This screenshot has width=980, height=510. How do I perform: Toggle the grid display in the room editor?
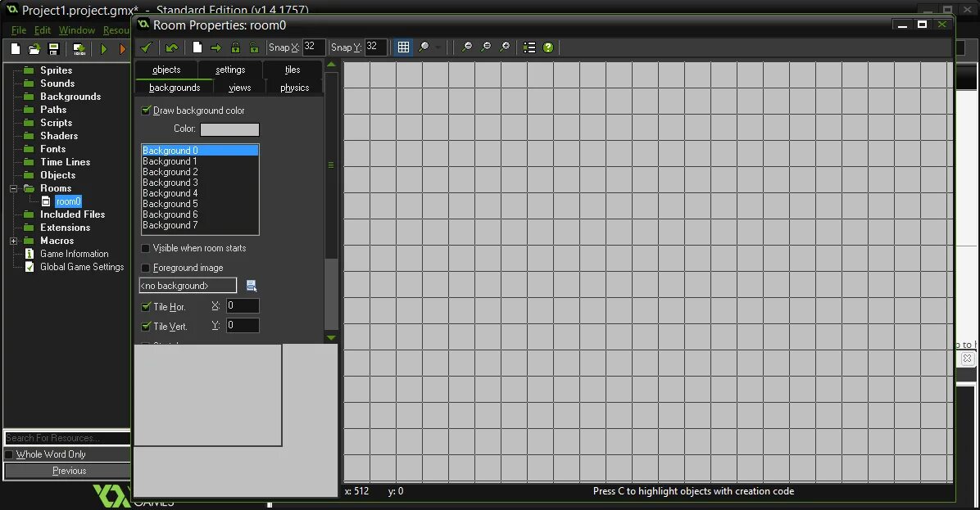point(403,47)
